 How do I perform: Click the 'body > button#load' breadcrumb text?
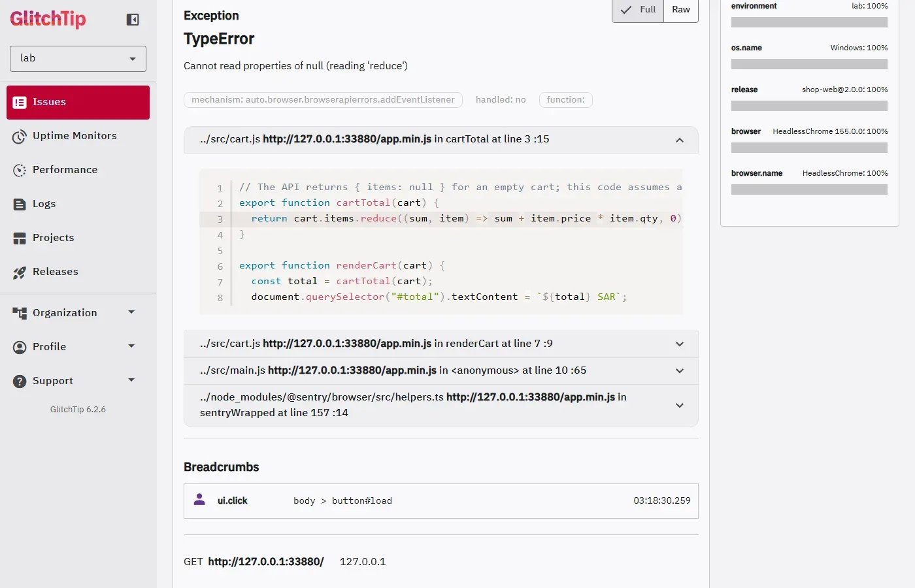tap(342, 501)
